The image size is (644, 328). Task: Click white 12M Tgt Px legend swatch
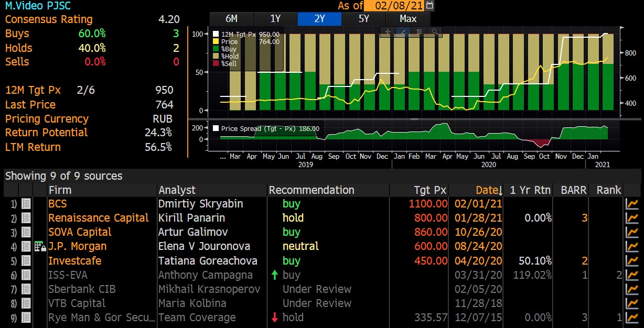click(x=216, y=35)
